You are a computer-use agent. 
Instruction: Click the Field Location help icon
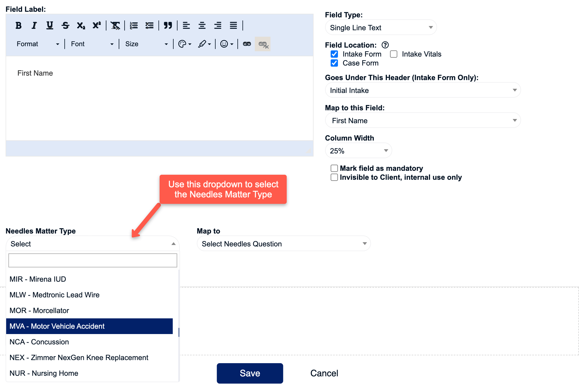tap(386, 45)
